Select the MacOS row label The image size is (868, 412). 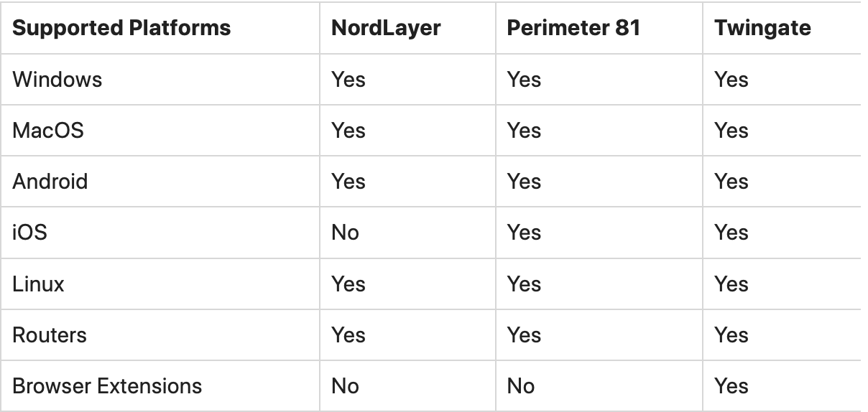tap(48, 131)
